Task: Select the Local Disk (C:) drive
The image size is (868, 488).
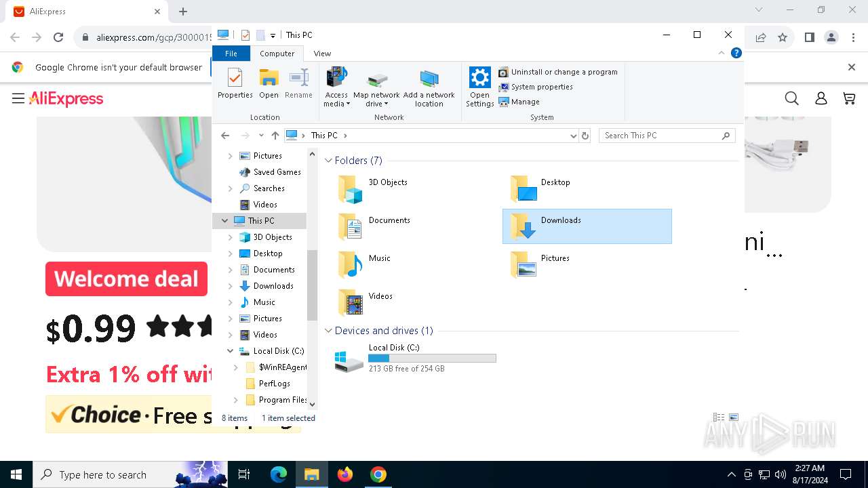Action: pyautogui.click(x=415, y=358)
